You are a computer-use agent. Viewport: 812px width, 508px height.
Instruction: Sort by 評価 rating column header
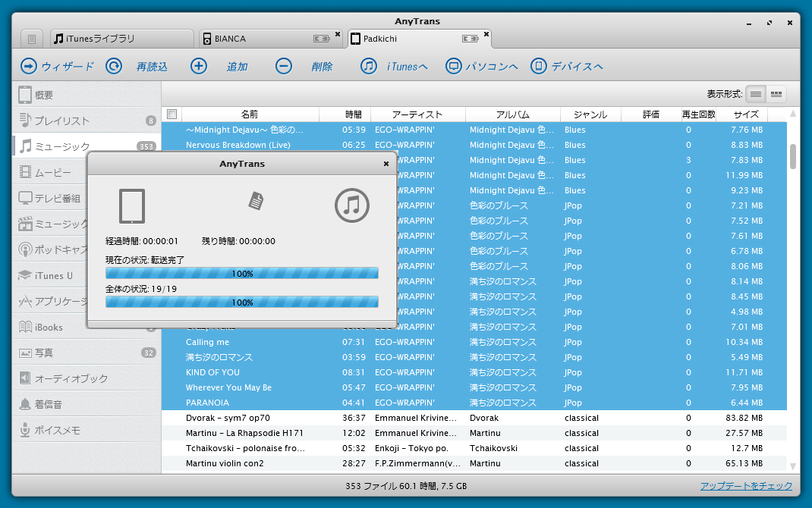651,114
